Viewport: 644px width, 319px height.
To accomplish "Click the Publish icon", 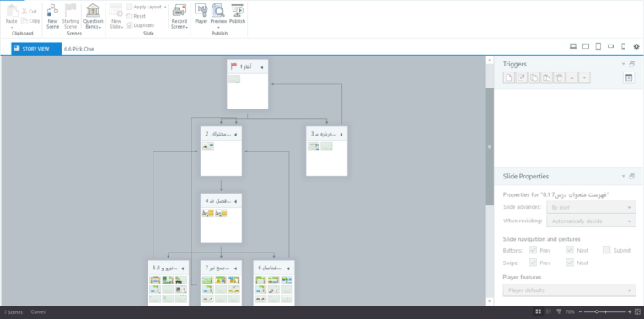I will pyautogui.click(x=237, y=11).
